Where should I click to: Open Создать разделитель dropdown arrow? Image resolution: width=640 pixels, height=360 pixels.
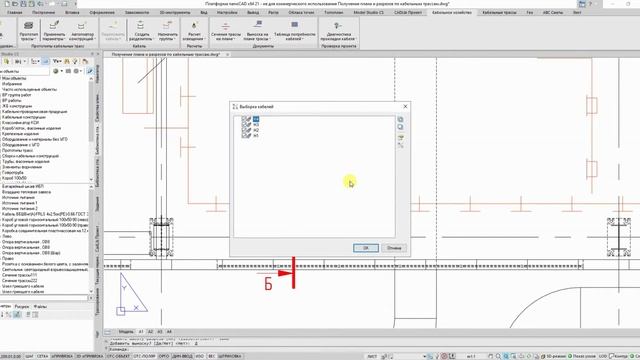click(x=153, y=39)
